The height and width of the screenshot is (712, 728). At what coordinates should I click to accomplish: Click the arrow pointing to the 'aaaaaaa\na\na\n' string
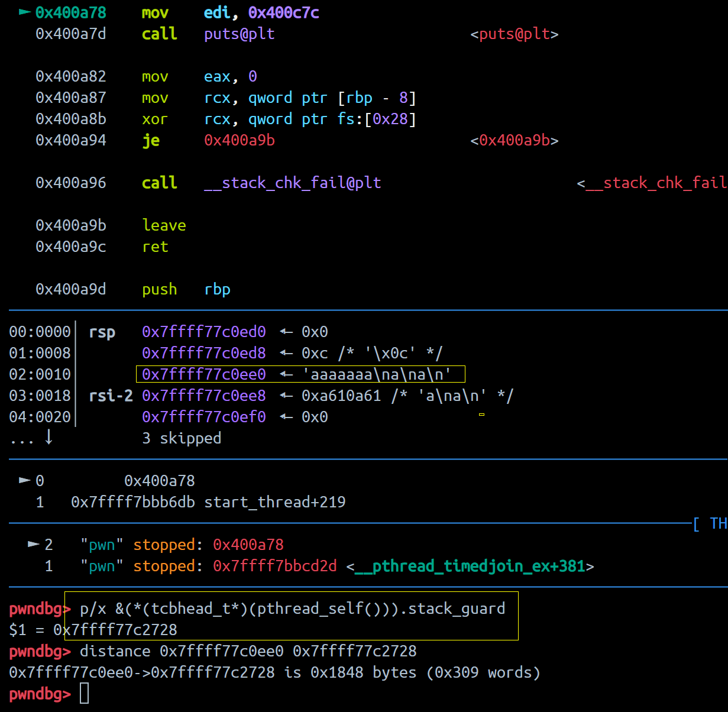286,374
